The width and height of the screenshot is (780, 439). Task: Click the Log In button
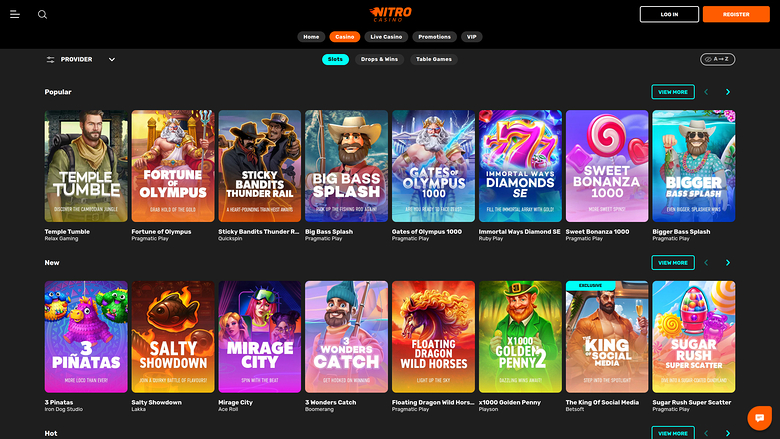pyautogui.click(x=669, y=14)
